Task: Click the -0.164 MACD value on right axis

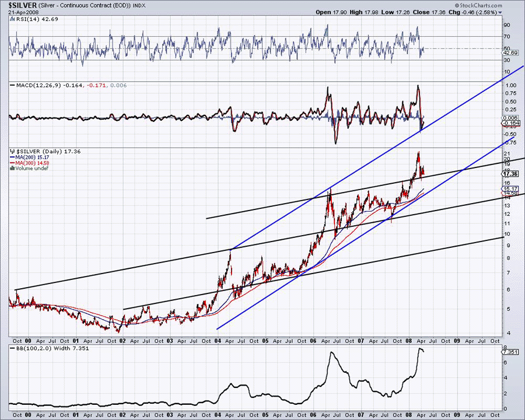Action: [510, 123]
